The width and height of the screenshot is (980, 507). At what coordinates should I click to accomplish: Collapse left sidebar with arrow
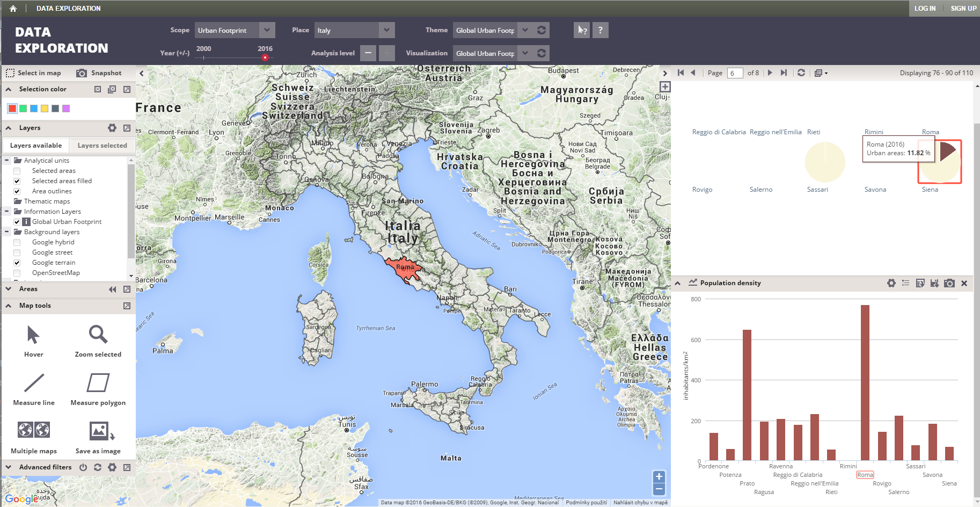[x=141, y=73]
